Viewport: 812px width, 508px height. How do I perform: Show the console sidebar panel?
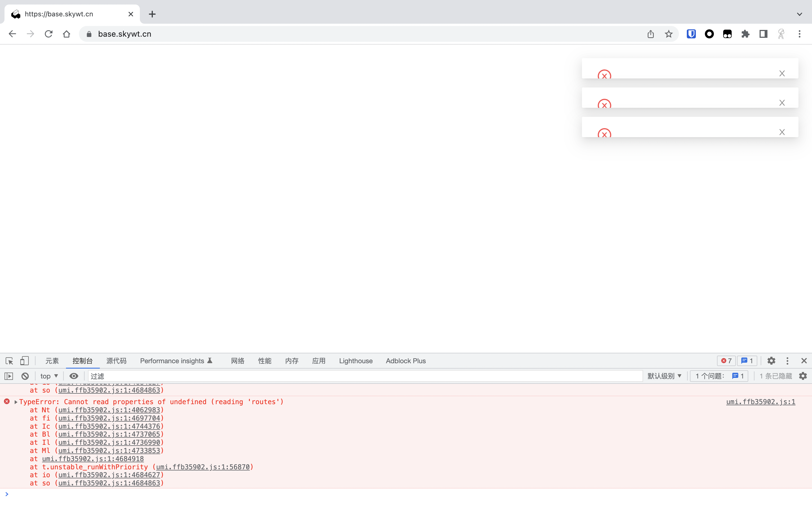pyautogui.click(x=9, y=376)
